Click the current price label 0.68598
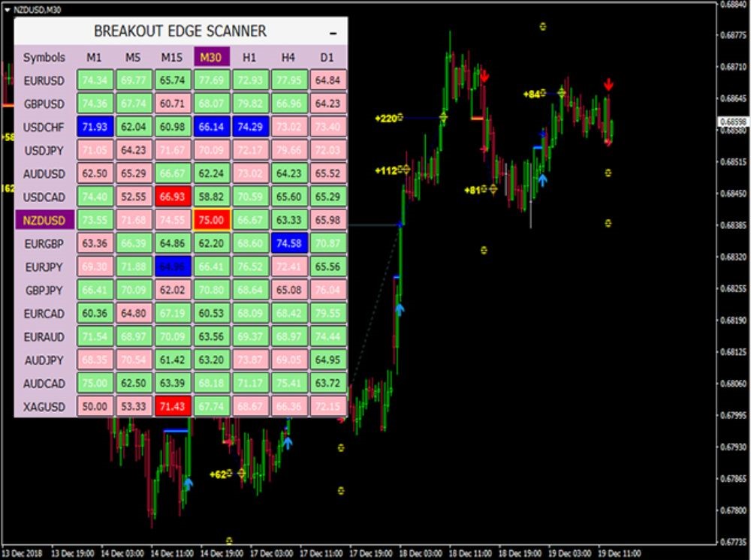Image resolution: width=751 pixels, height=560 pixels. (732, 122)
